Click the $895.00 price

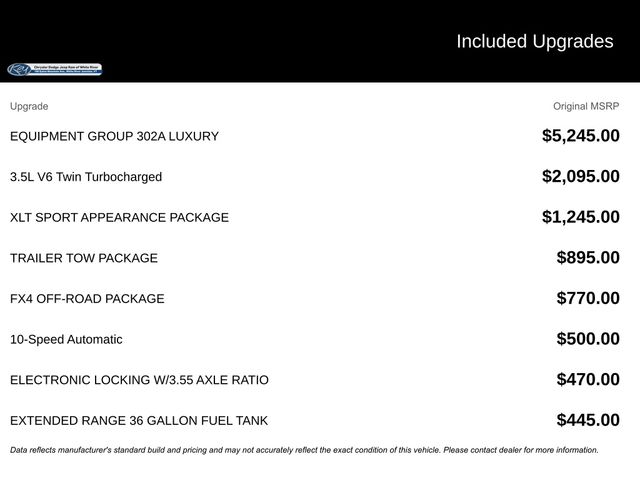tap(588, 258)
